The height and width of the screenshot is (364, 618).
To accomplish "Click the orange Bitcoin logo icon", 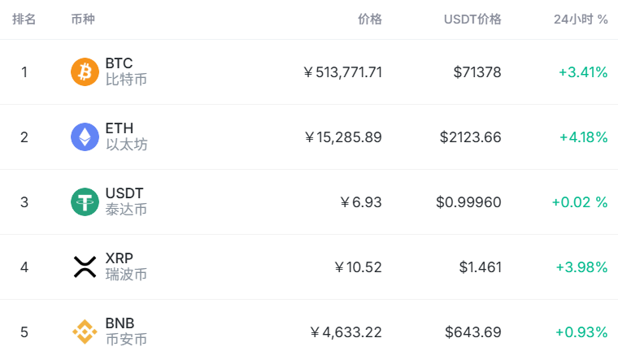I will [x=85, y=71].
